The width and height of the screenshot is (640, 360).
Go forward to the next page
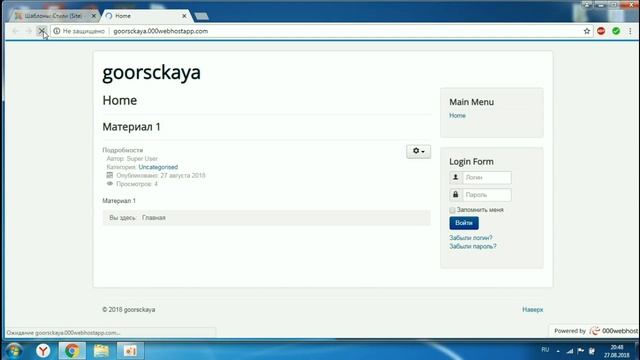tap(28, 31)
